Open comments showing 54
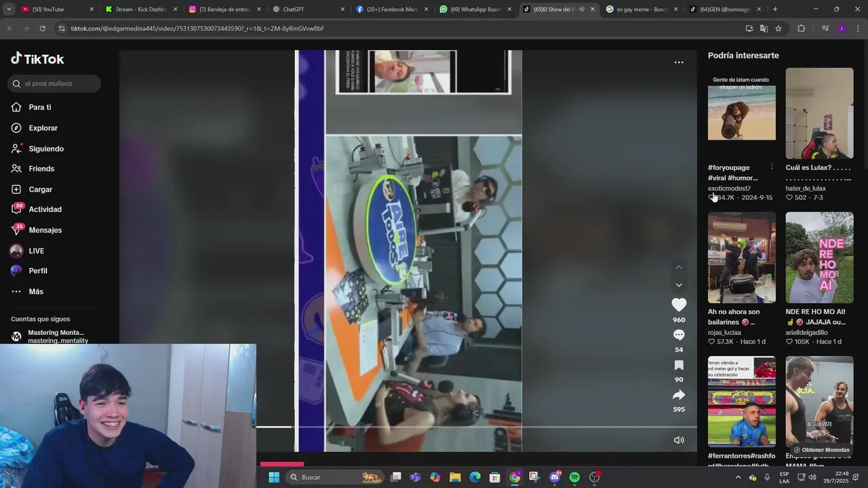 pyautogui.click(x=679, y=335)
